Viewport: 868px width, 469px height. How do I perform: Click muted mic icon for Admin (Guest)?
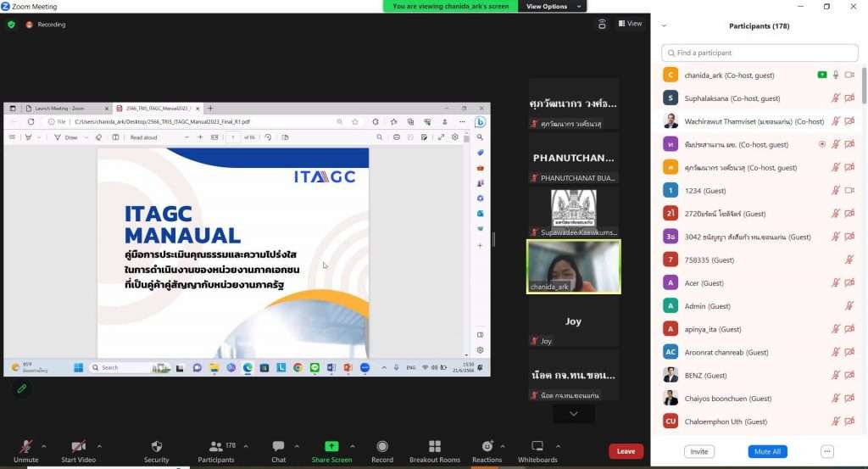849,305
